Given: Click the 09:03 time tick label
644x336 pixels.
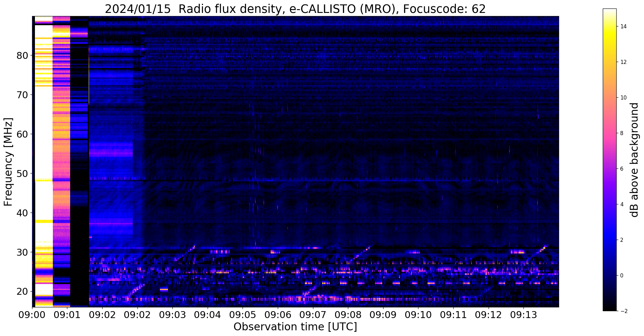Looking at the screenshot, I should pos(172,315).
